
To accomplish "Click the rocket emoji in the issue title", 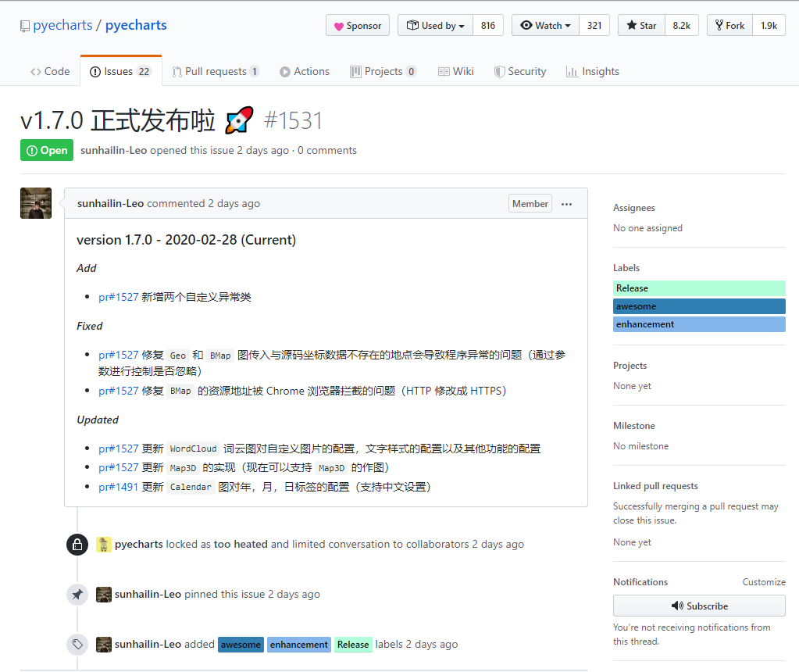I will (238, 120).
